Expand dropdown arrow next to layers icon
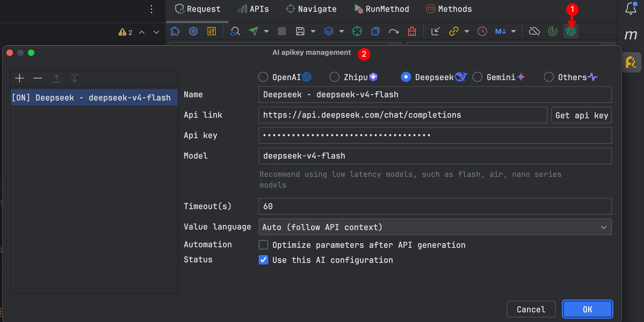 342,31
